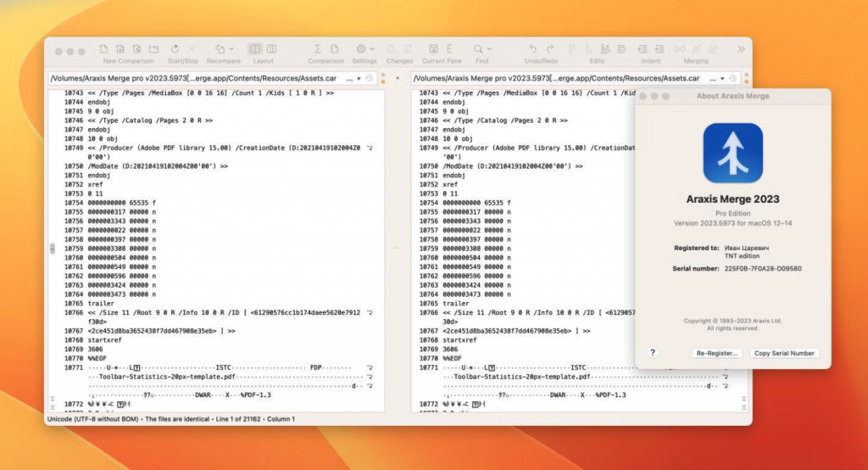The image size is (868, 470).
Task: Open the Settings gear dropdown
Action: tap(364, 49)
